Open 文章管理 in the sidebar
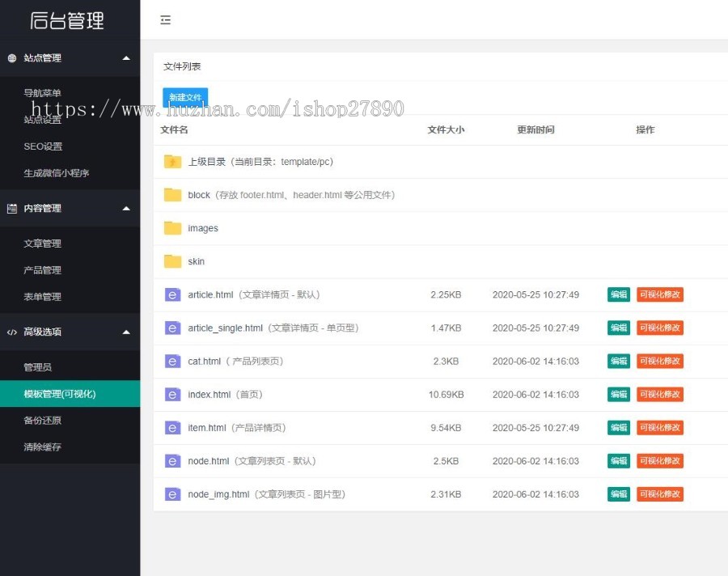 [x=42, y=244]
